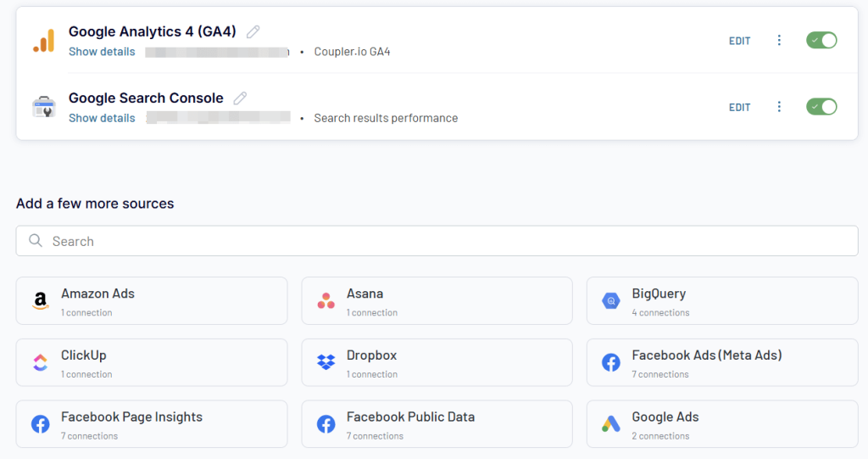Click the Google Analytics 4 (GA4) title
This screenshot has height=459, width=868.
153,31
